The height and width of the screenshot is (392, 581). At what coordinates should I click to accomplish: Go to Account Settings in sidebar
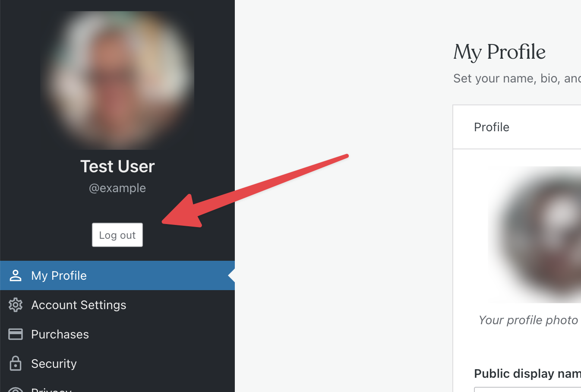(x=79, y=305)
